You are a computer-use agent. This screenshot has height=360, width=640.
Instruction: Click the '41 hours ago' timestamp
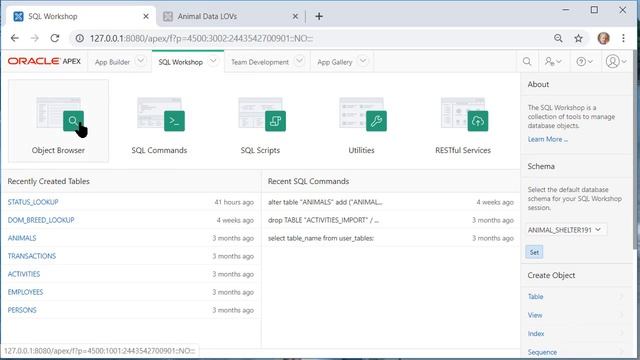[234, 202]
